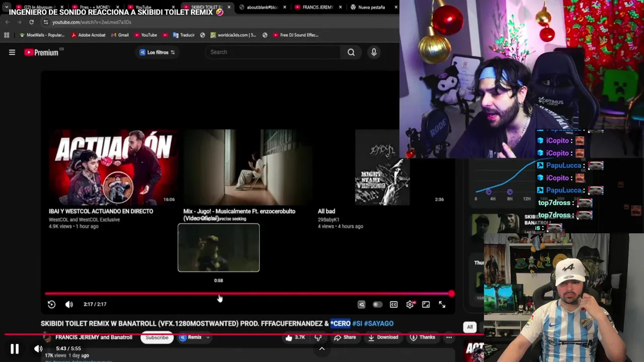
Task: Enter fullscreen on the embedded player
Action: (x=442, y=305)
